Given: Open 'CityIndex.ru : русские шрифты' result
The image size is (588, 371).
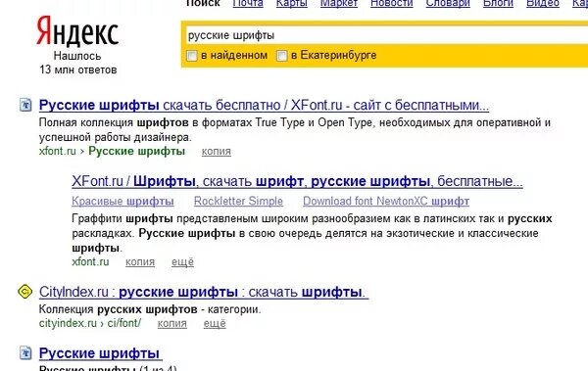Looking at the screenshot, I should click(x=204, y=292).
